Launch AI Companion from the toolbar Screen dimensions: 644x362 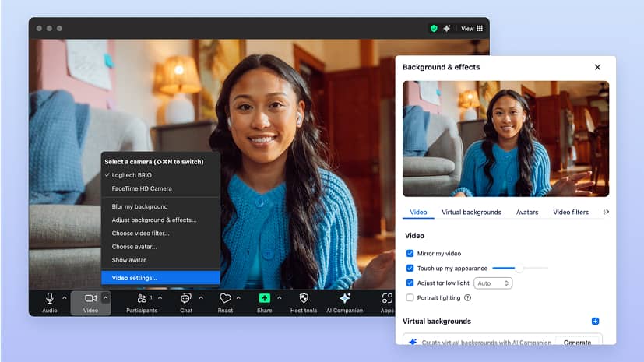click(345, 299)
